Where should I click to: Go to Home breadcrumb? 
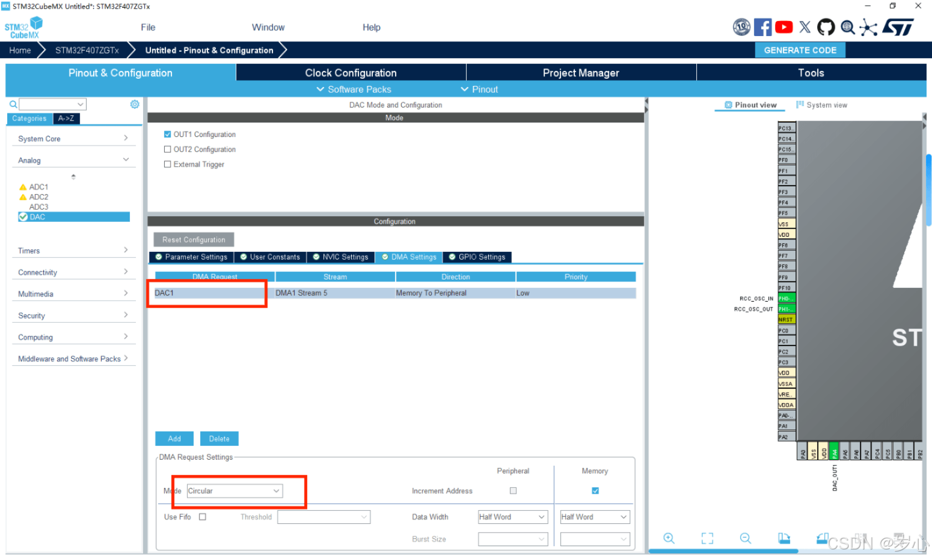click(20, 50)
